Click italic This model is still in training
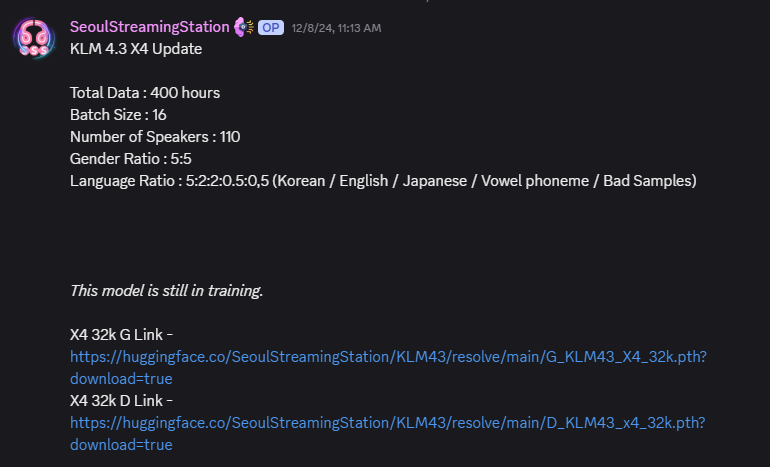Screen dimensions: 770x467 (166, 291)
